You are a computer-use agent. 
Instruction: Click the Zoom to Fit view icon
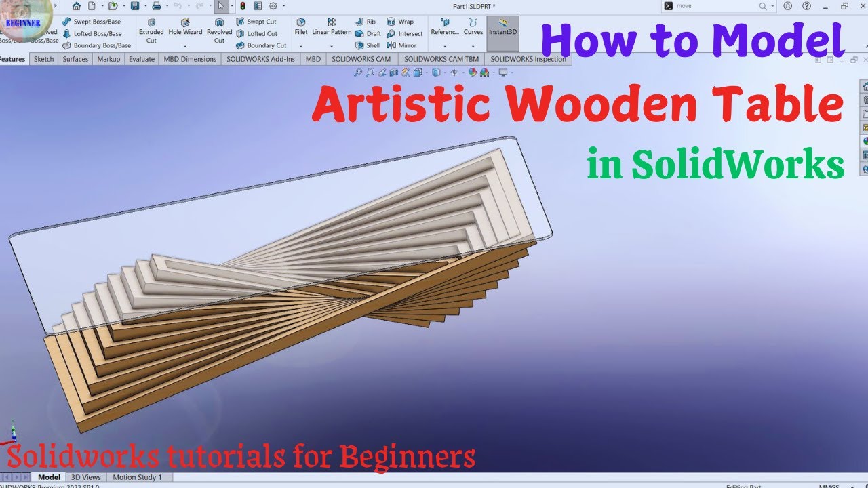pyautogui.click(x=357, y=72)
